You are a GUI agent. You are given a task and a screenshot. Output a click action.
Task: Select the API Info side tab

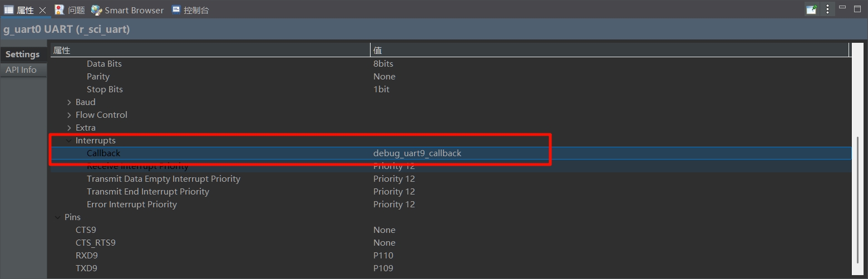pyautogui.click(x=21, y=70)
